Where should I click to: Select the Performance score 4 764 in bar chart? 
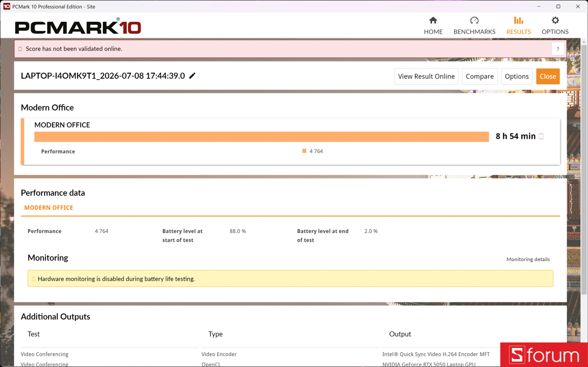pyautogui.click(x=316, y=151)
